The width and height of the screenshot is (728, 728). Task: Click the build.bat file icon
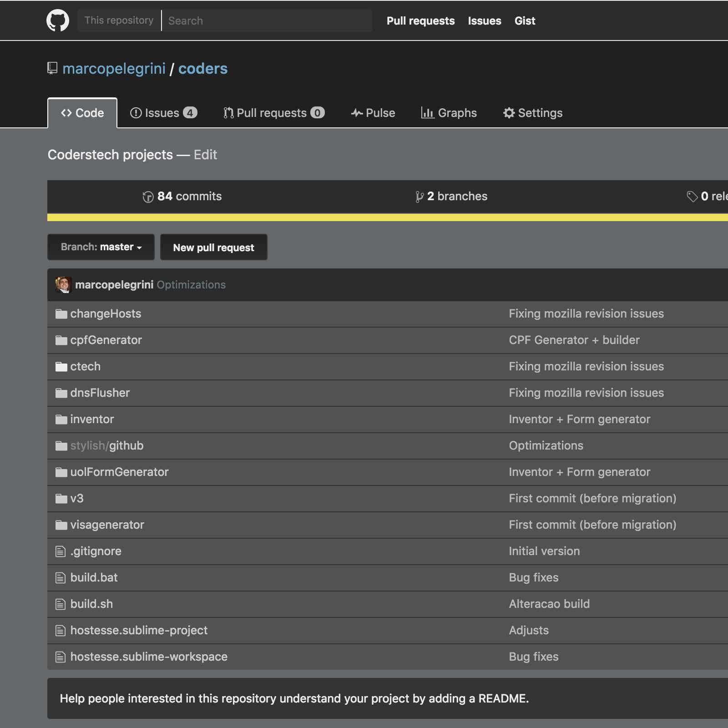click(x=61, y=578)
